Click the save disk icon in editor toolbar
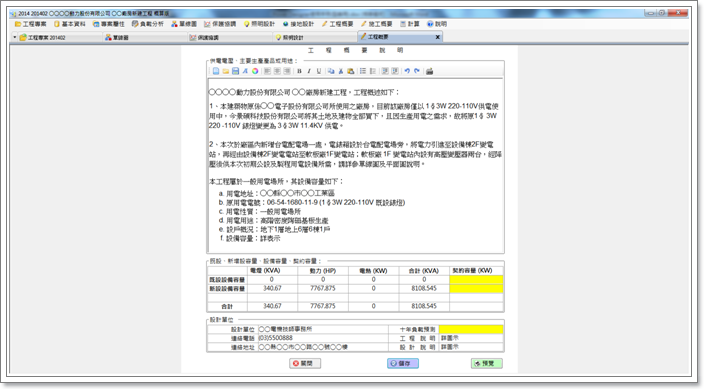Screen dimensions: 704x389 click(235, 71)
